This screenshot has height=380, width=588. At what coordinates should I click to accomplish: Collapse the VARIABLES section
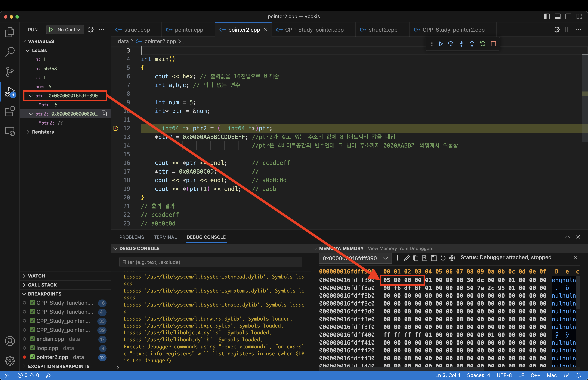tap(24, 41)
